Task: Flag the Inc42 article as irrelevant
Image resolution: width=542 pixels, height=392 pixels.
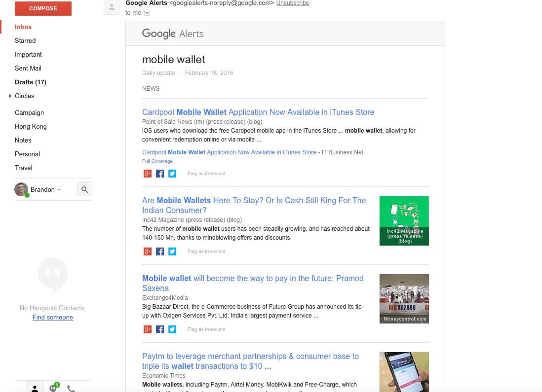Action: point(206,251)
